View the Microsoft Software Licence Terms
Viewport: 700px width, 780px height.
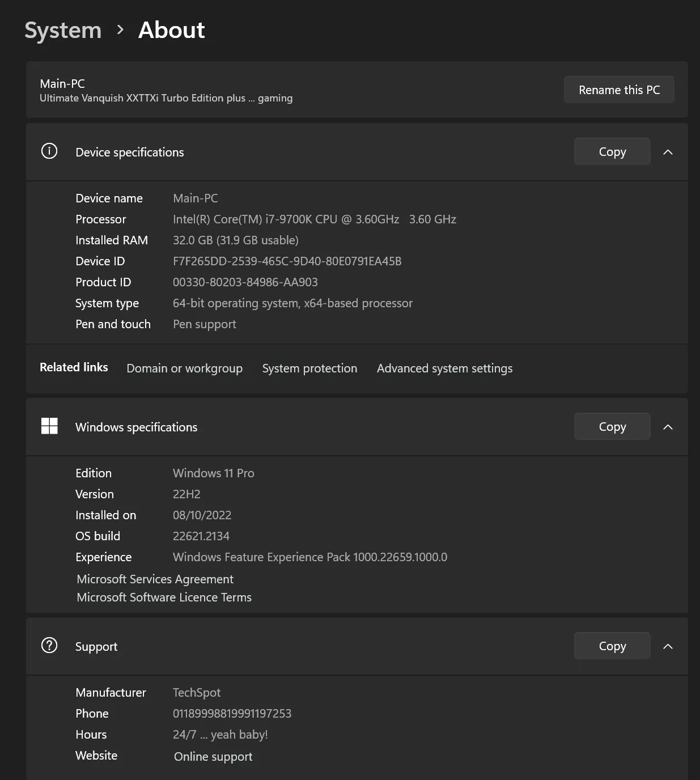164,597
